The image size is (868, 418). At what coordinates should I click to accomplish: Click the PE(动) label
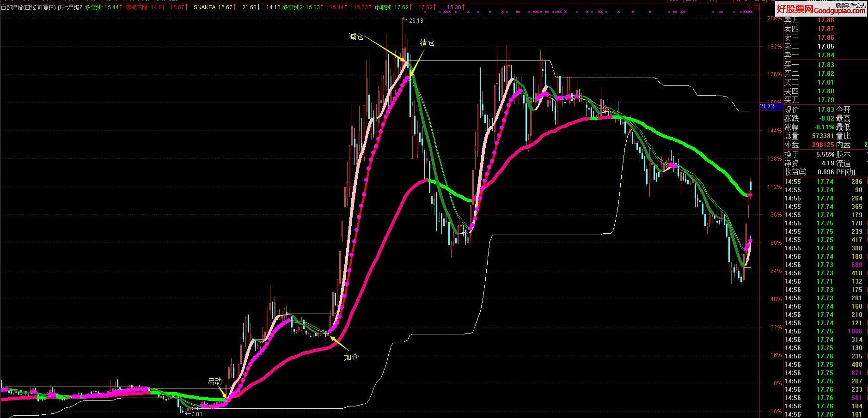point(846,172)
